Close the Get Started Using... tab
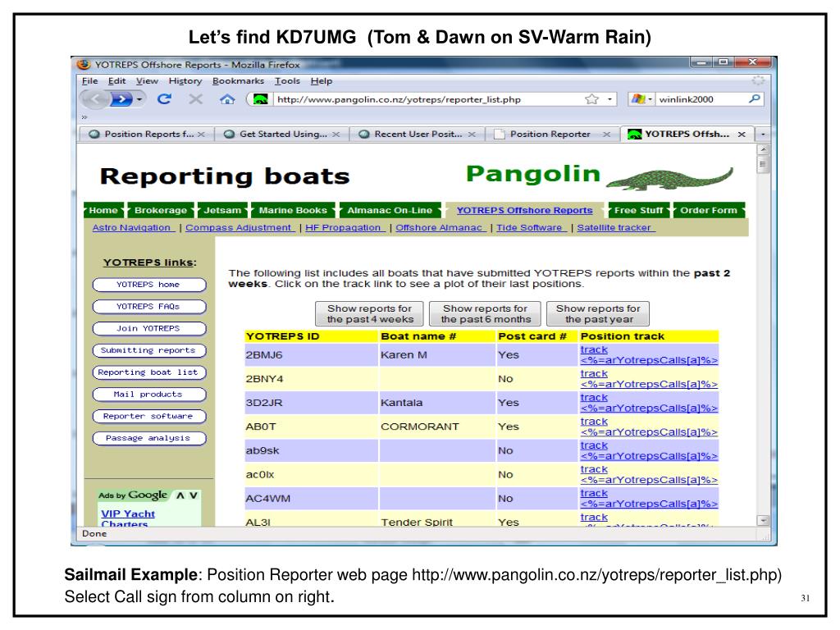 click(x=336, y=135)
